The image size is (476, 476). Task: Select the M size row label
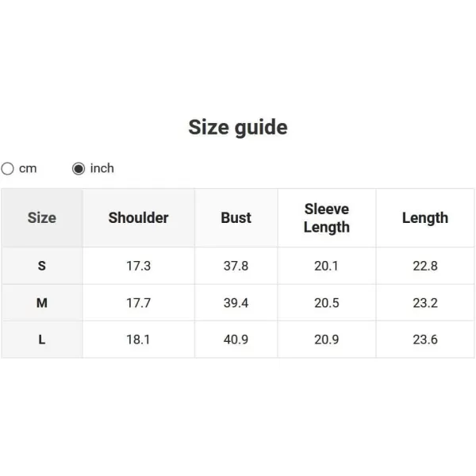(42, 303)
